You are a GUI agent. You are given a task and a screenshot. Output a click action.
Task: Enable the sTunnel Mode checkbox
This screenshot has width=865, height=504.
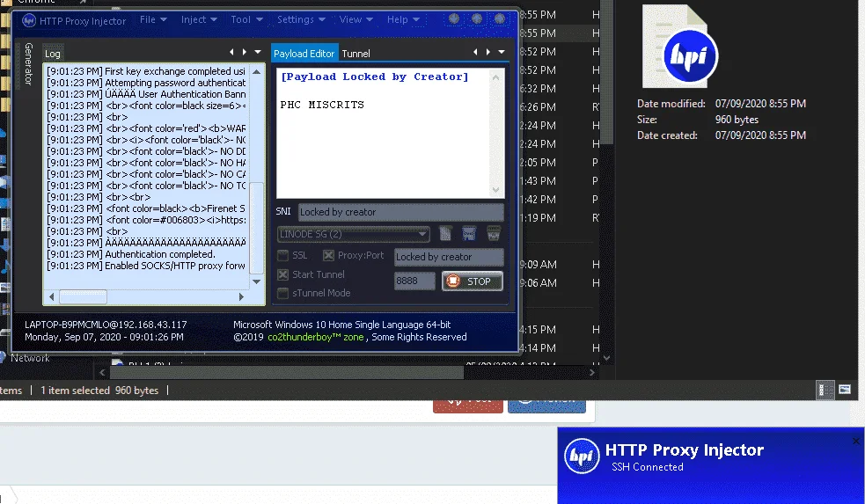283,294
